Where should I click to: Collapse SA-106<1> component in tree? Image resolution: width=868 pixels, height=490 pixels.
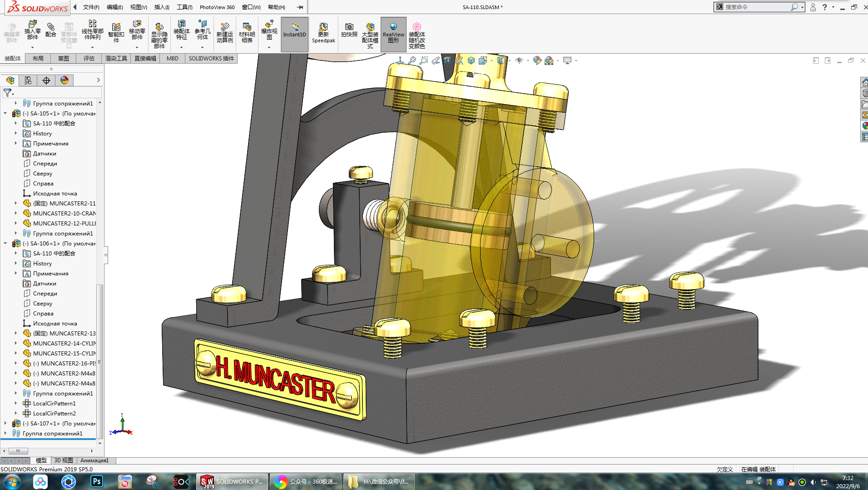[5, 243]
